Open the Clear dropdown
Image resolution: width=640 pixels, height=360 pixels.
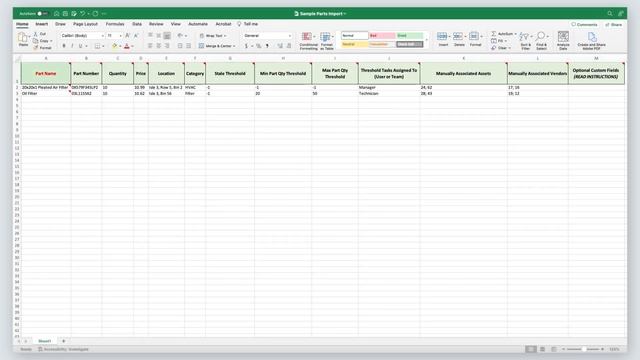501,48
